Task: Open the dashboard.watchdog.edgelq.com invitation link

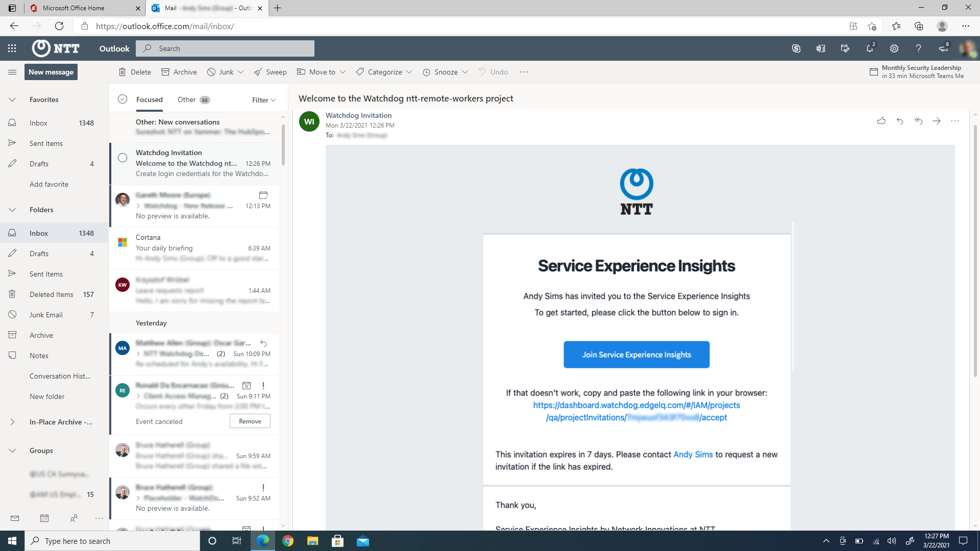Action: [636, 411]
